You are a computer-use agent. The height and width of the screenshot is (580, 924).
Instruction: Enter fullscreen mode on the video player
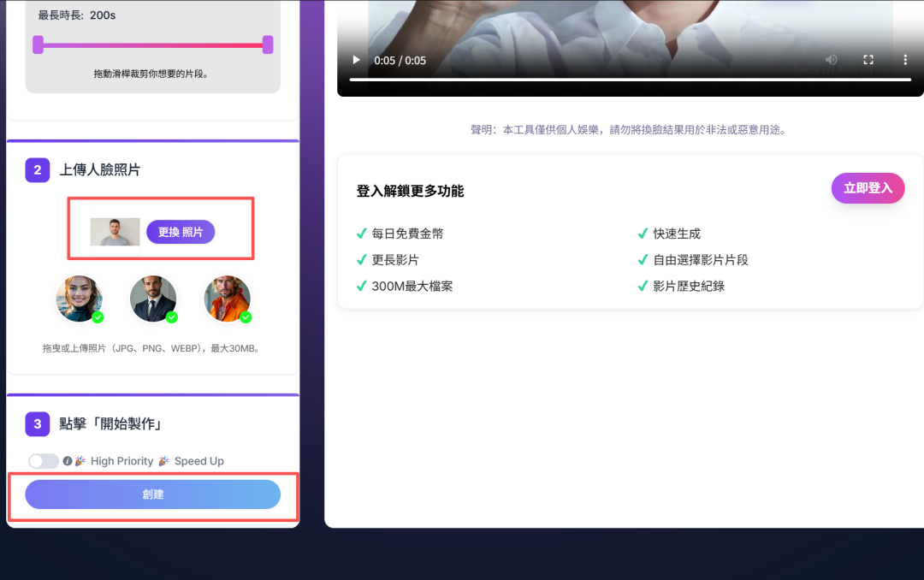[868, 60]
